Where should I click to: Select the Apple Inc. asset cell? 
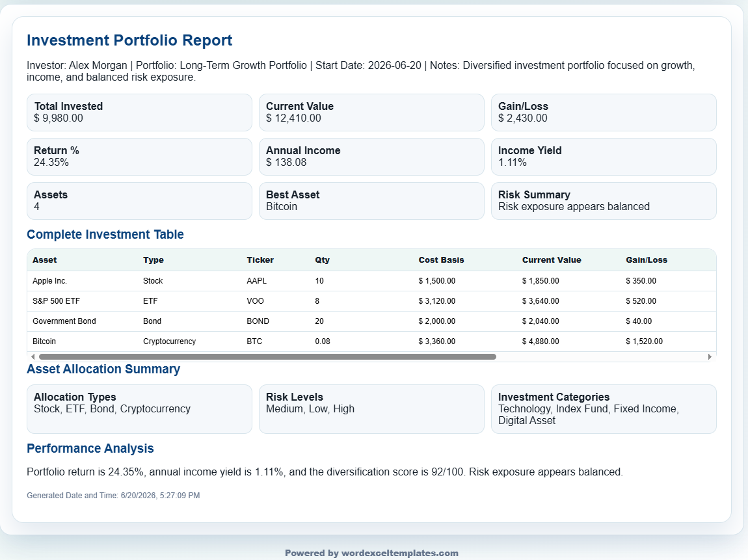pyautogui.click(x=49, y=281)
